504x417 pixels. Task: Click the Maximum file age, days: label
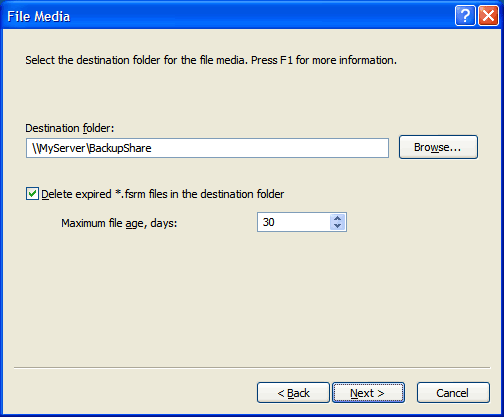click(119, 223)
